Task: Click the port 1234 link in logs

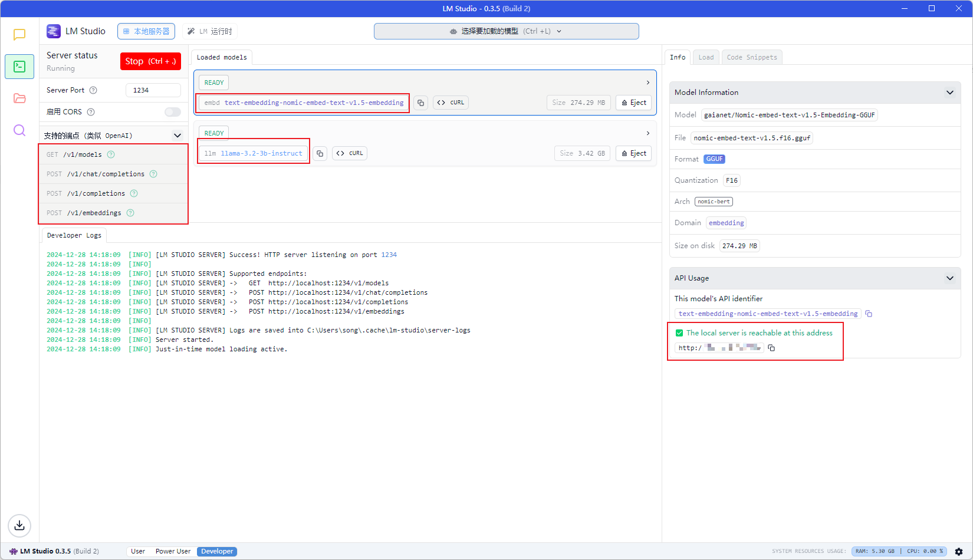Action: pos(389,255)
